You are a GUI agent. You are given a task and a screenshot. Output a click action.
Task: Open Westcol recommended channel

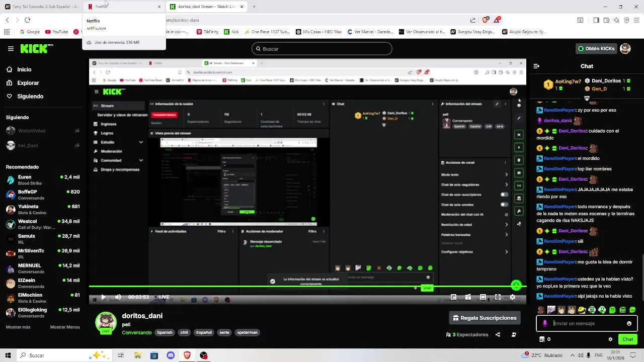(x=43, y=224)
